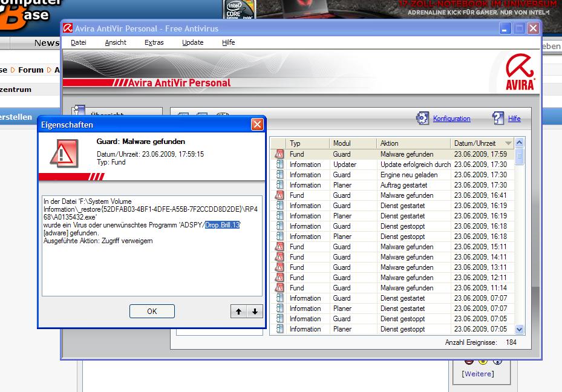The width and height of the screenshot is (562, 392).
Task: Click the warning triangle icon in Eigenschaften dialog
Action: [64, 154]
